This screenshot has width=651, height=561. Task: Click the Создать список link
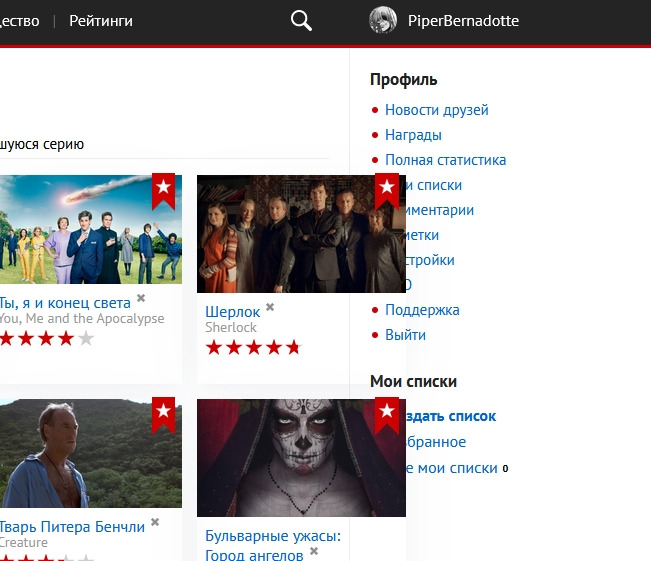click(x=451, y=416)
